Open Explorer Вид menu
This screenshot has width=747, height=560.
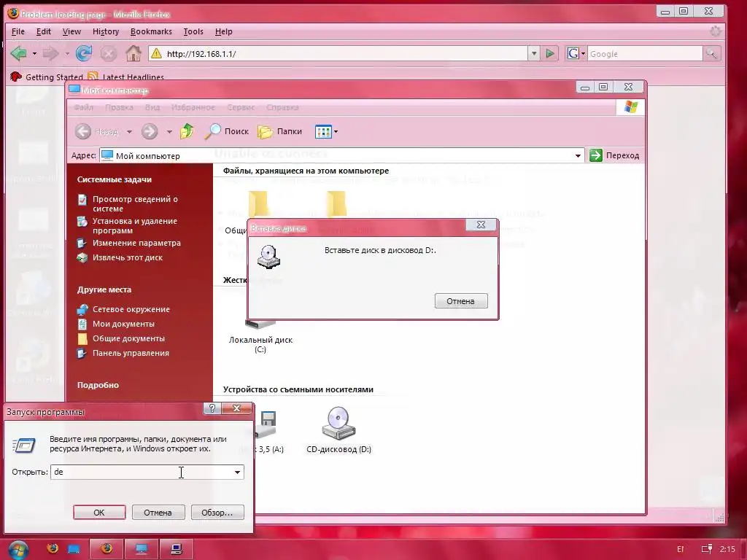(152, 108)
